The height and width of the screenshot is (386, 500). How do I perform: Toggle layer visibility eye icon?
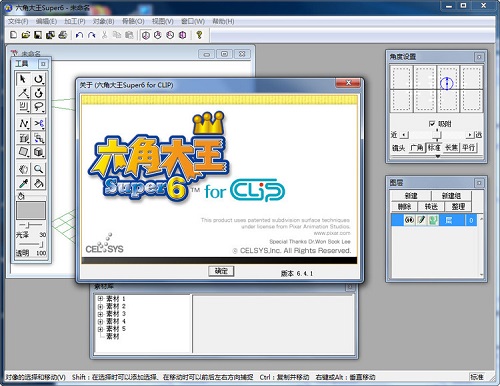click(x=409, y=220)
